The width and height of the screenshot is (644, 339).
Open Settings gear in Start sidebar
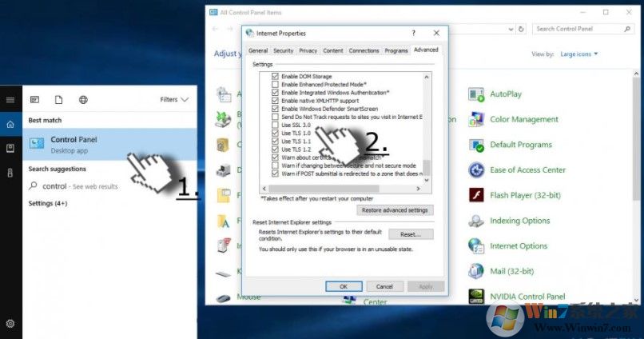10,323
